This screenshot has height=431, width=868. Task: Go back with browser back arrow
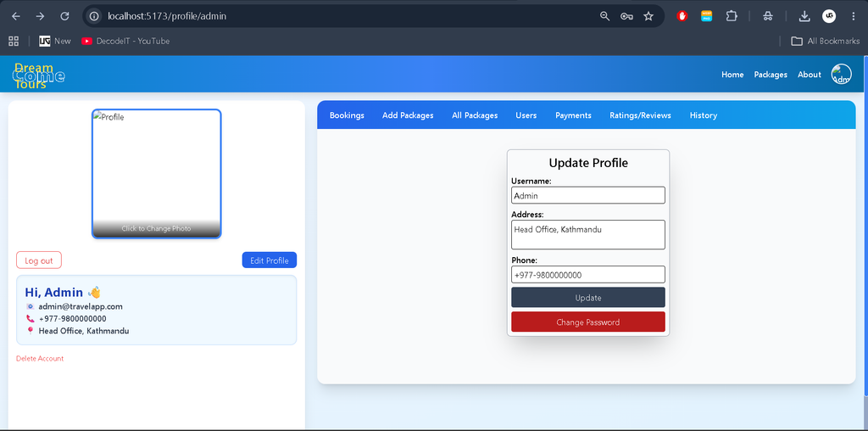(x=15, y=16)
